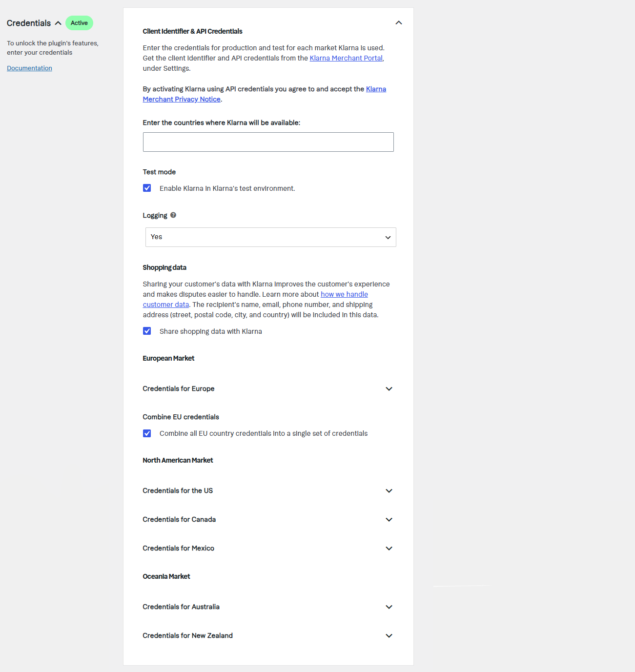Viewport: 635px width, 672px height.
Task: Click the North American Market heading
Action: [x=178, y=460]
